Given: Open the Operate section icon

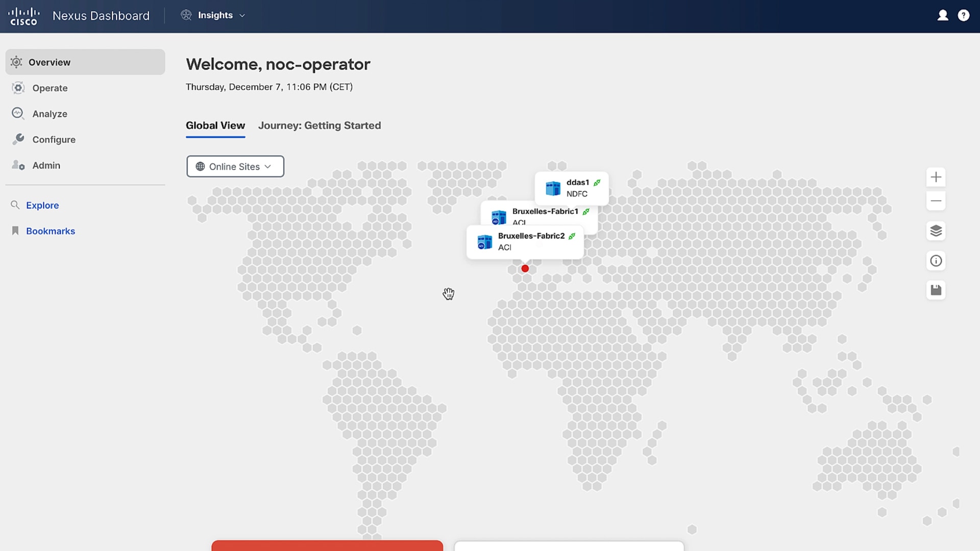Looking at the screenshot, I should pyautogui.click(x=18, y=88).
